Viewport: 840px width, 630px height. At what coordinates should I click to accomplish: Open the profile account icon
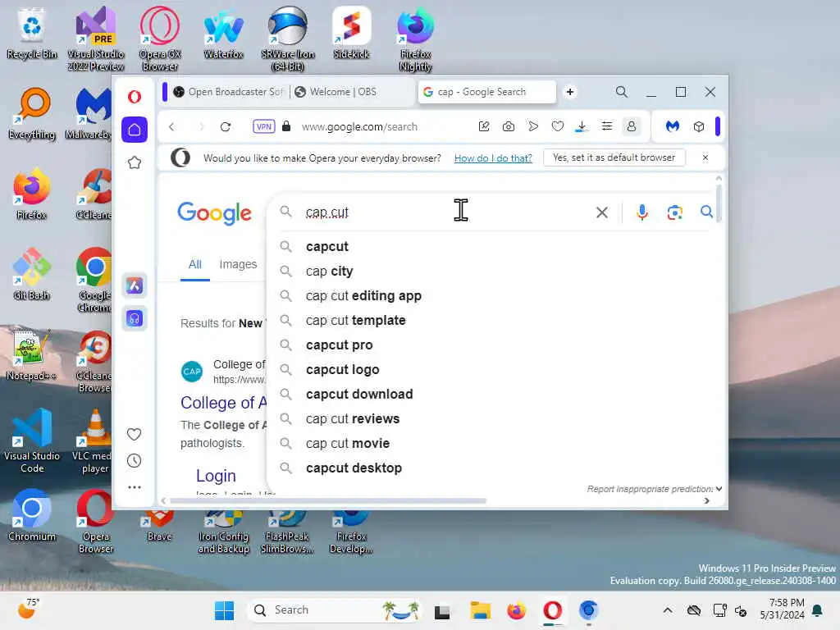632,126
